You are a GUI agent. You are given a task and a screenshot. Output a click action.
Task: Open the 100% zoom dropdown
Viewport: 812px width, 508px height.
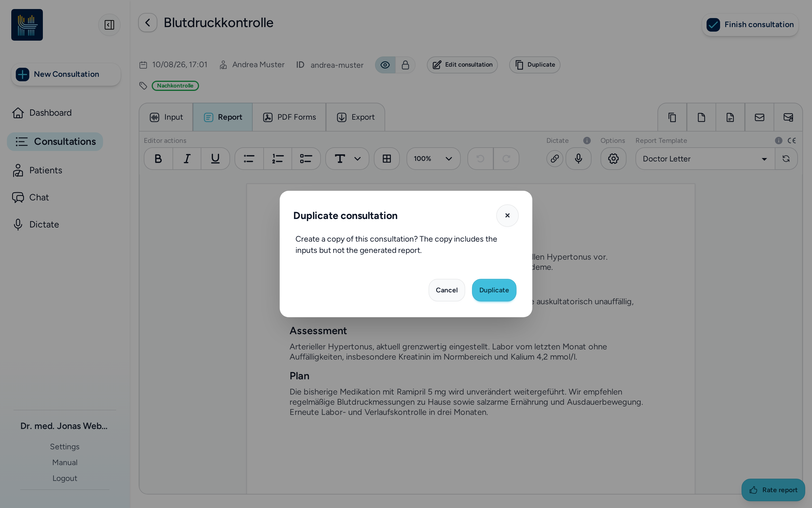click(434, 159)
